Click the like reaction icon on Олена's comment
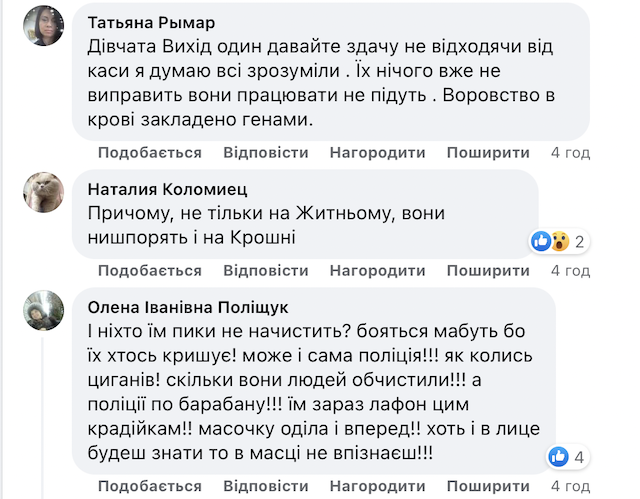This screenshot has height=499, width=640. (x=559, y=457)
